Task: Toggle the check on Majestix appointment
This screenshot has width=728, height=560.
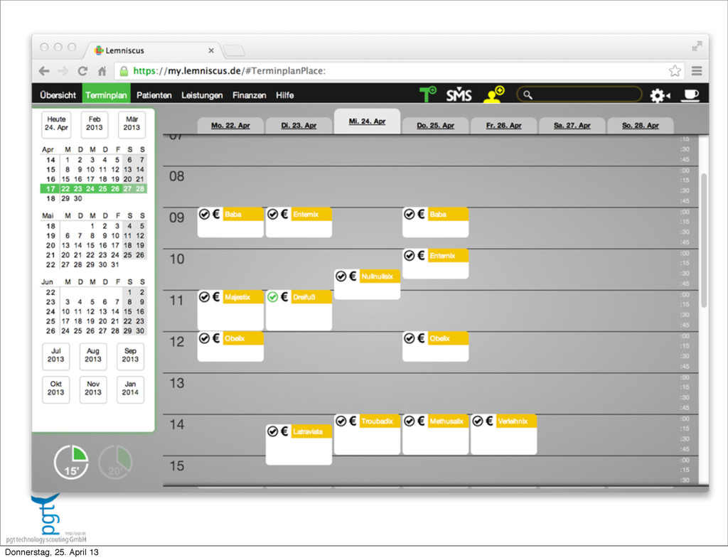Action: pos(204,297)
